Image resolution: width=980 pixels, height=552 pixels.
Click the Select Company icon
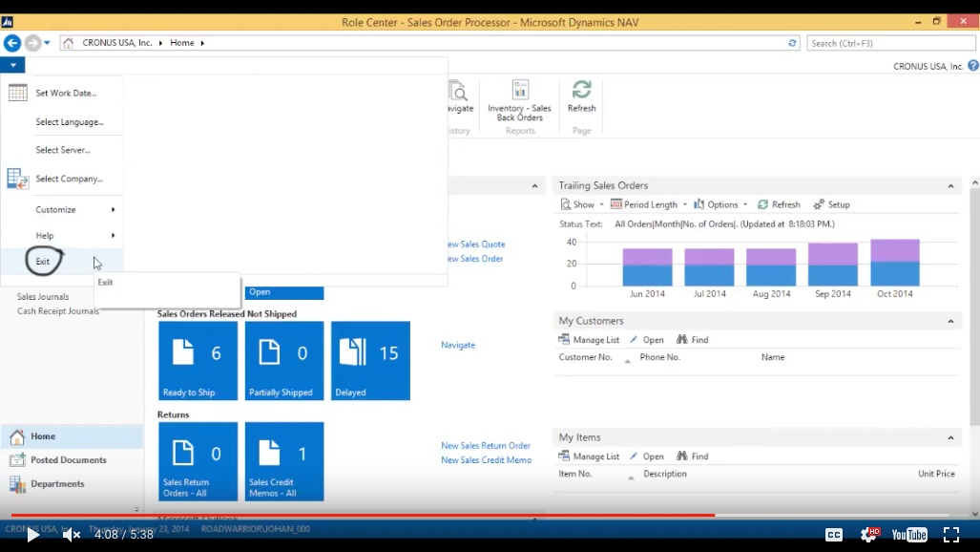point(17,179)
